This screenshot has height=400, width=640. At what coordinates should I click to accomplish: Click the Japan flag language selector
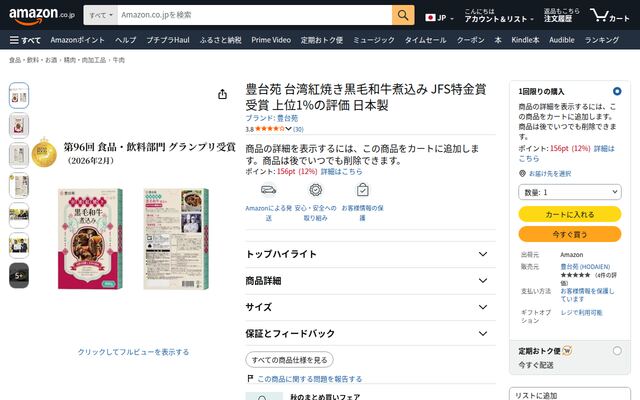pyautogui.click(x=439, y=18)
